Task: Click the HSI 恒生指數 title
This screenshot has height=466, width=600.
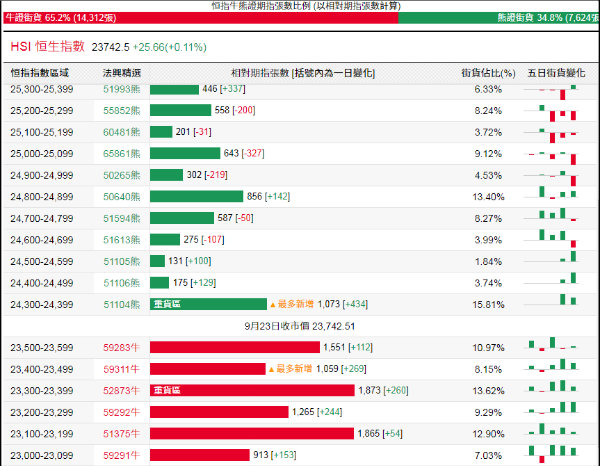Action: click(x=47, y=46)
